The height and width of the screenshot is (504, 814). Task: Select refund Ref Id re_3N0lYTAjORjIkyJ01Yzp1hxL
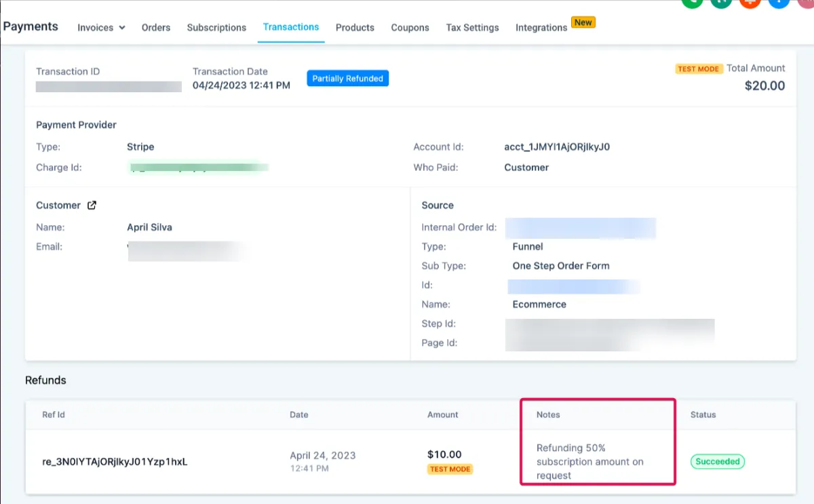click(115, 462)
